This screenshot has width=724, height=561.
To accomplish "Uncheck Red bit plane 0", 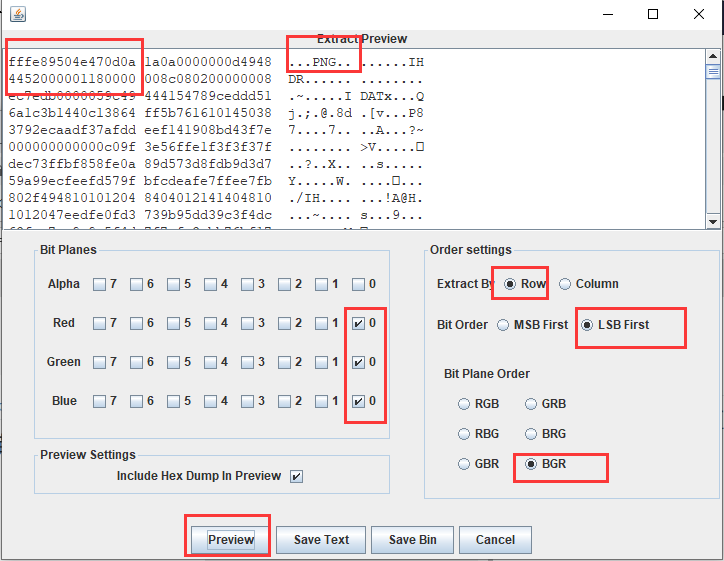I will point(358,323).
